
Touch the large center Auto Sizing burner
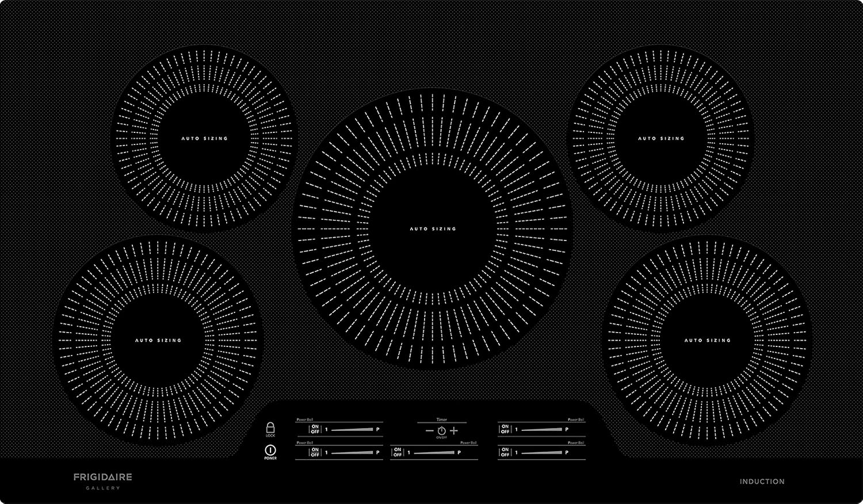[433, 228]
